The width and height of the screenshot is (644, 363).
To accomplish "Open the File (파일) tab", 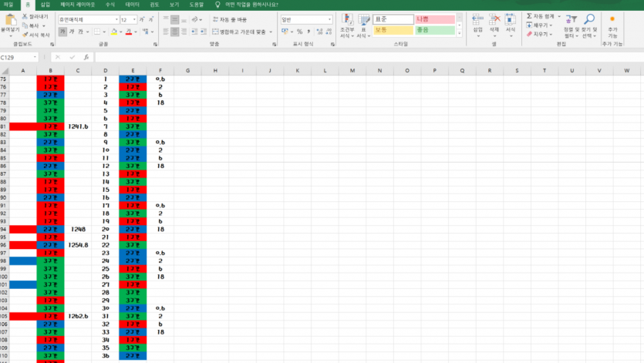I will pos(8,5).
